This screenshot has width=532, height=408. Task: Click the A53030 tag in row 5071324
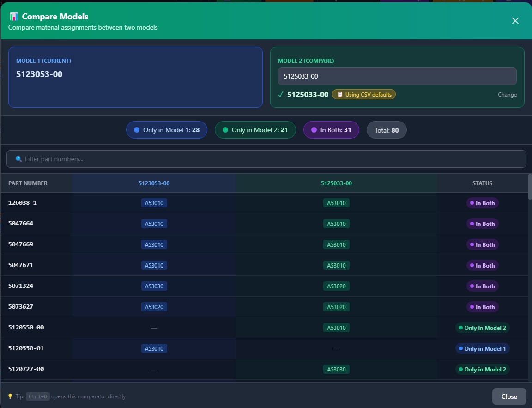(154, 286)
